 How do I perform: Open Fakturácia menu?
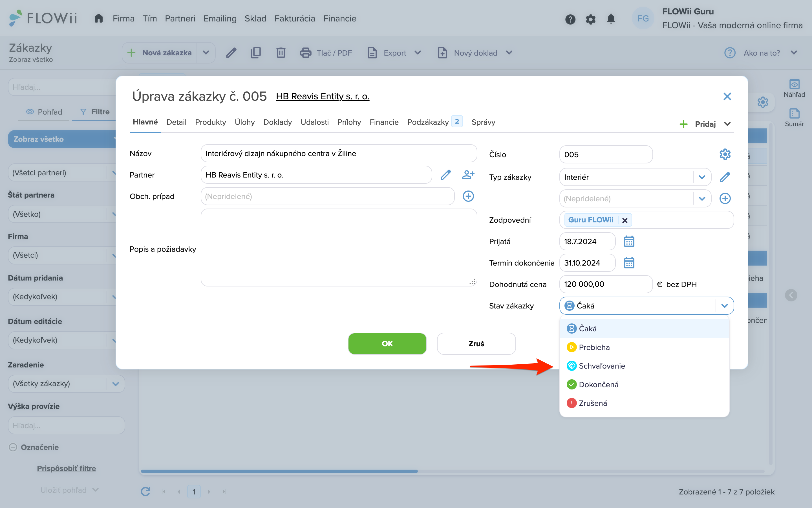click(x=295, y=18)
